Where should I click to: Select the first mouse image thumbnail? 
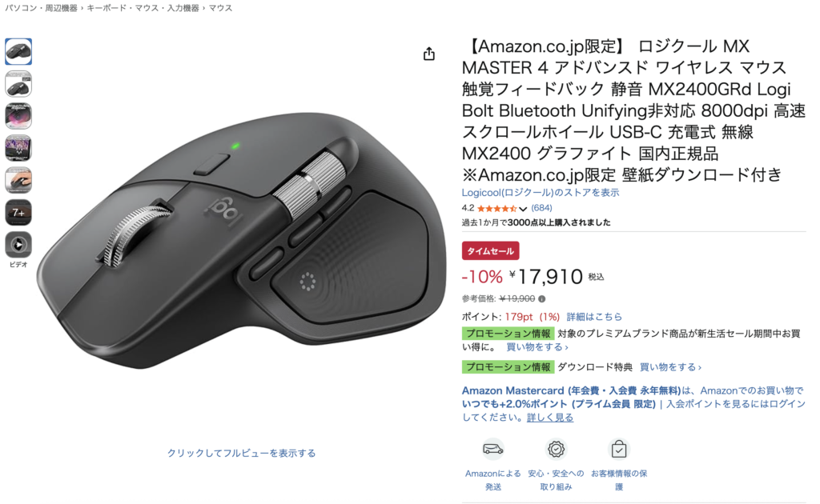18,51
